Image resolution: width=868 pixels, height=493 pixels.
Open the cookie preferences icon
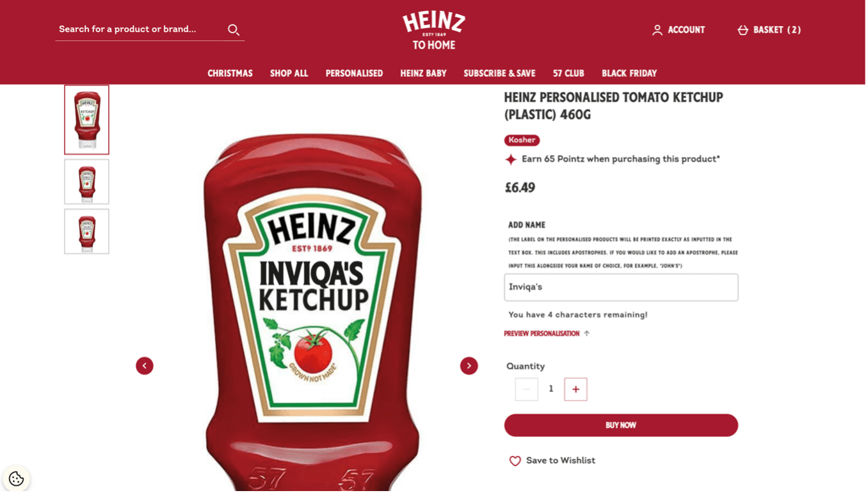(17, 478)
